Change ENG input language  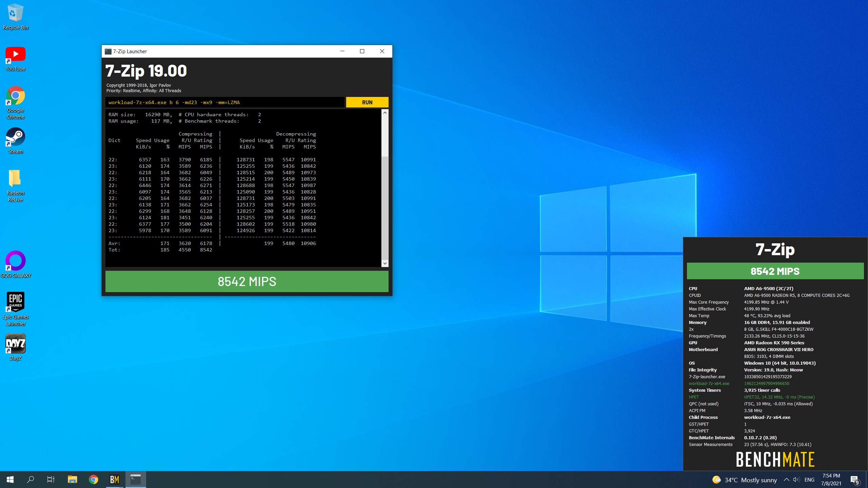[x=809, y=480]
